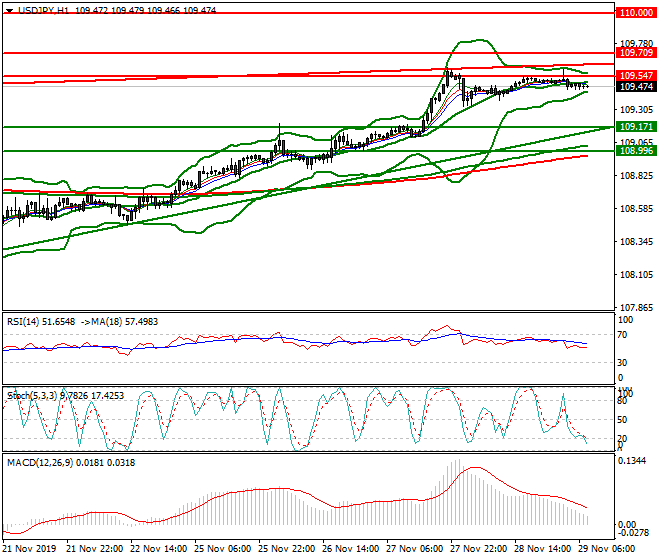Select the 109.709 resistance price label
The height and width of the screenshot is (560, 660).
(636, 53)
